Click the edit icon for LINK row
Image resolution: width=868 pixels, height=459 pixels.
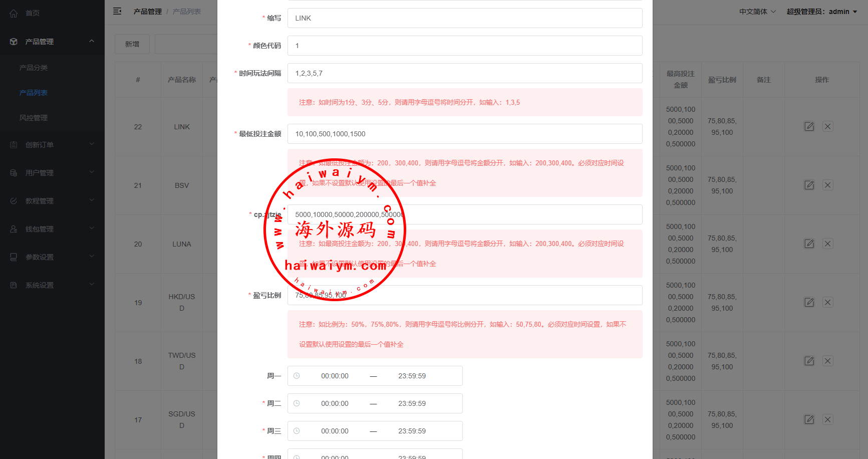(x=809, y=127)
